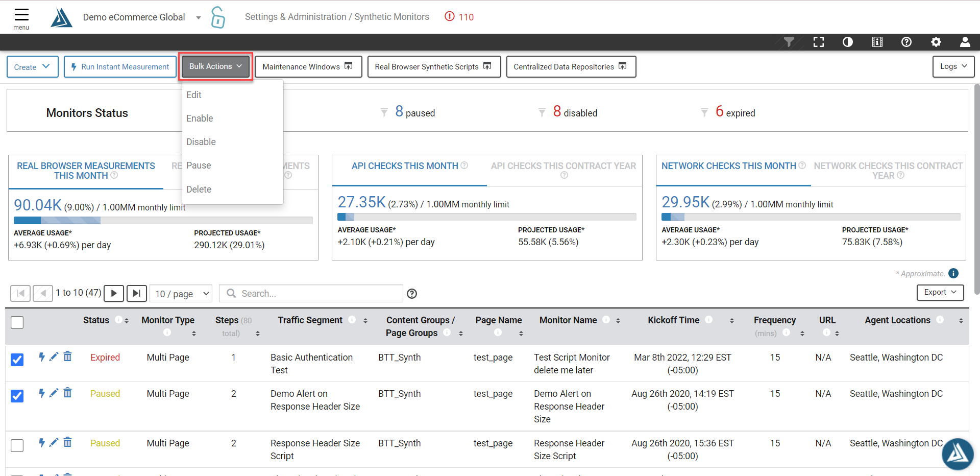Filter monitors by expired funnel icon
Screen dimensions: 980x476
click(x=704, y=112)
